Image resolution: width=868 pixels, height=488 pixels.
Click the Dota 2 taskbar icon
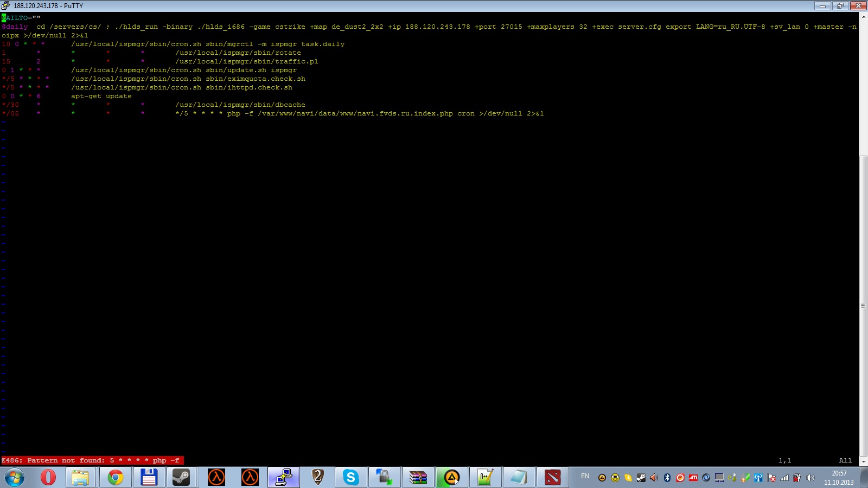click(552, 477)
